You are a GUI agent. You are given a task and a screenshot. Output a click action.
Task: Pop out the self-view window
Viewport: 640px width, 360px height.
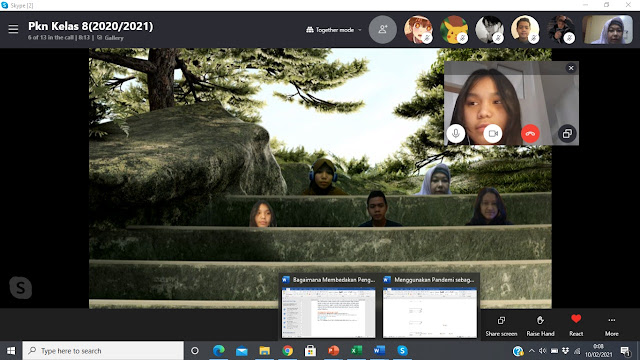(567, 133)
